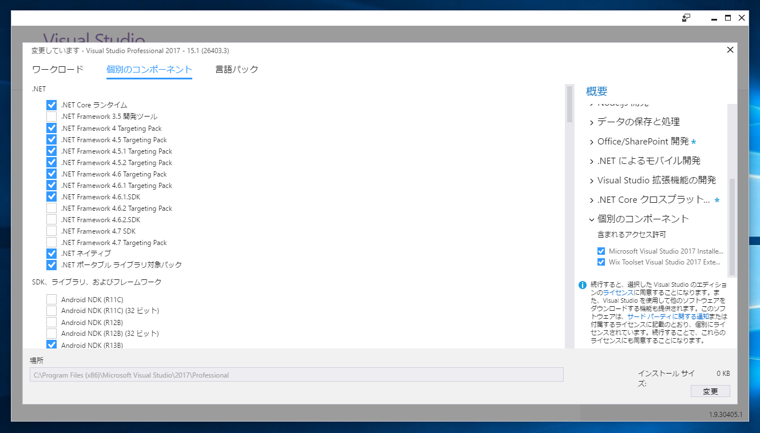Click the install location path field
This screenshot has width=760, height=433.
tap(297, 375)
